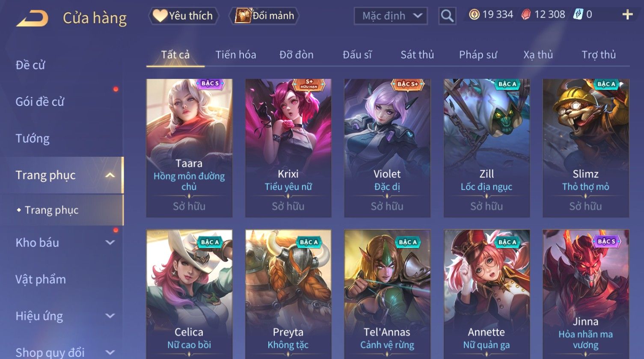Viewport: 644px width, 359px height.
Task: Switch to the Pháp sư tab
Action: tap(478, 55)
